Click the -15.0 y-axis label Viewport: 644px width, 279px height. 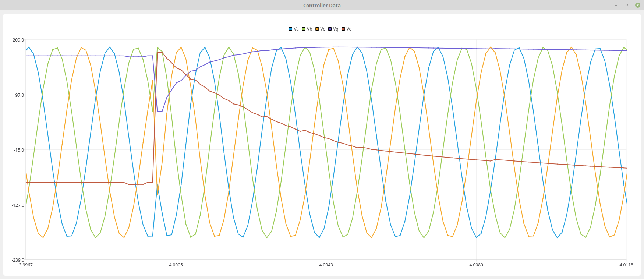(x=18, y=150)
